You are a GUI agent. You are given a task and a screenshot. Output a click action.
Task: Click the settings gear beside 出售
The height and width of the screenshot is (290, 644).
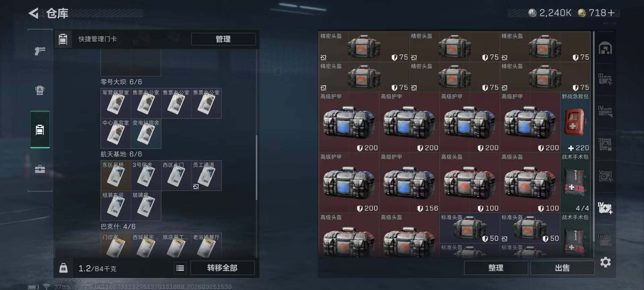click(605, 262)
